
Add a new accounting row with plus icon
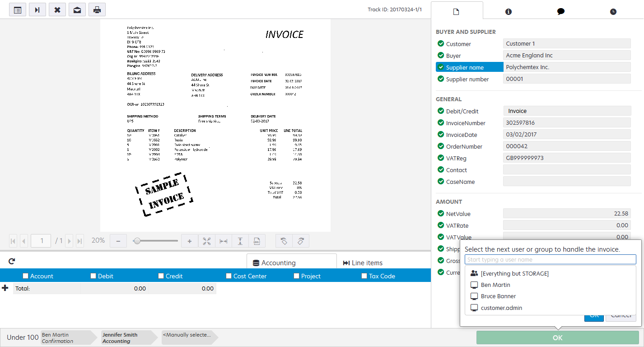5,288
